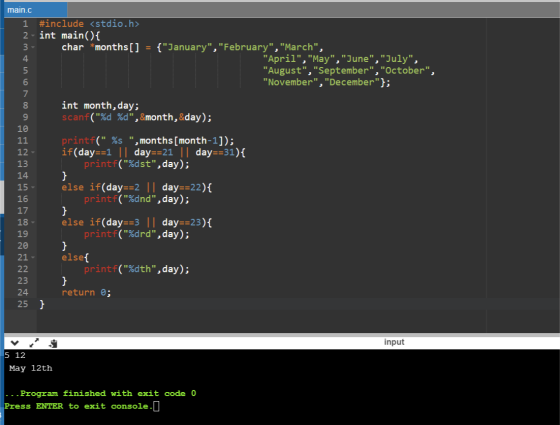This screenshot has width=560, height=425.
Task: Fold the if block at line 12
Action: point(33,152)
